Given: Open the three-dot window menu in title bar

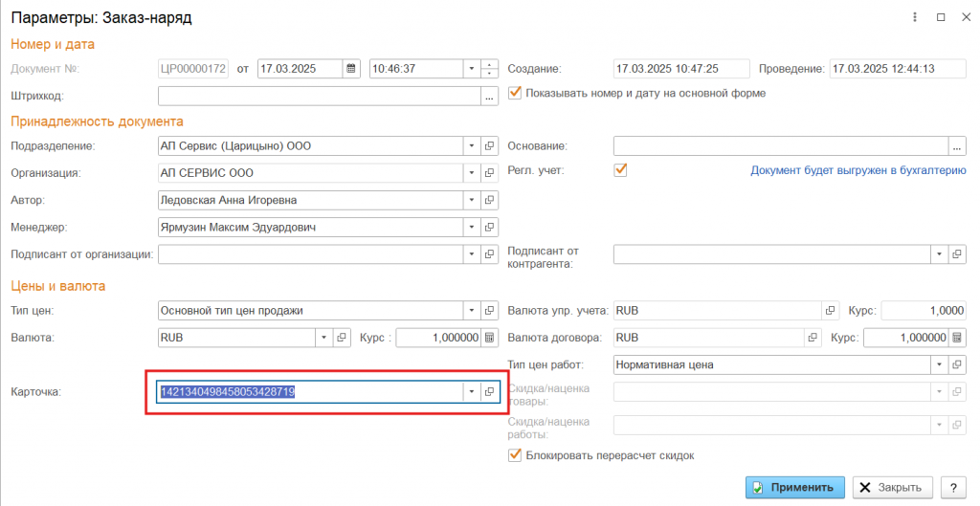Looking at the screenshot, I should coord(916,17).
